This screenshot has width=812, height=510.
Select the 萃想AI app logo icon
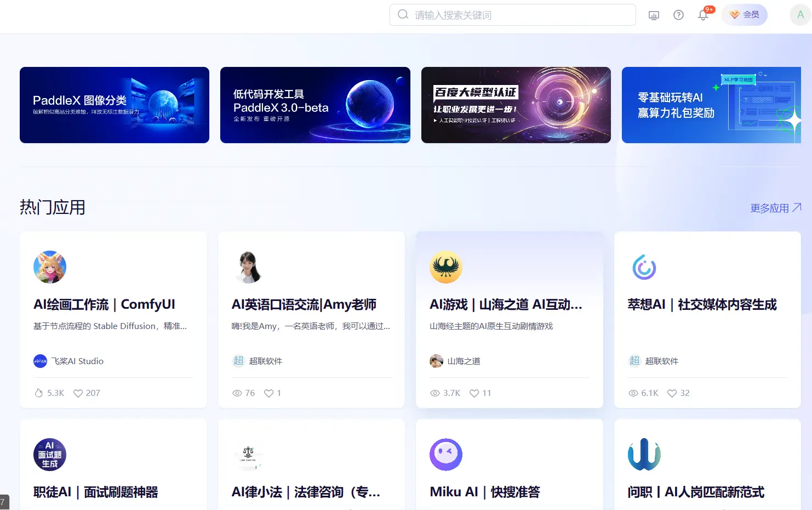click(644, 267)
